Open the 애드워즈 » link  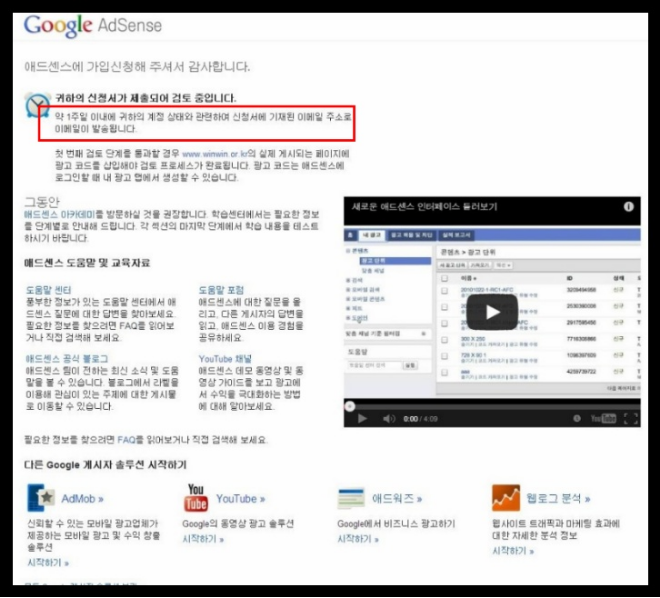[x=397, y=499]
